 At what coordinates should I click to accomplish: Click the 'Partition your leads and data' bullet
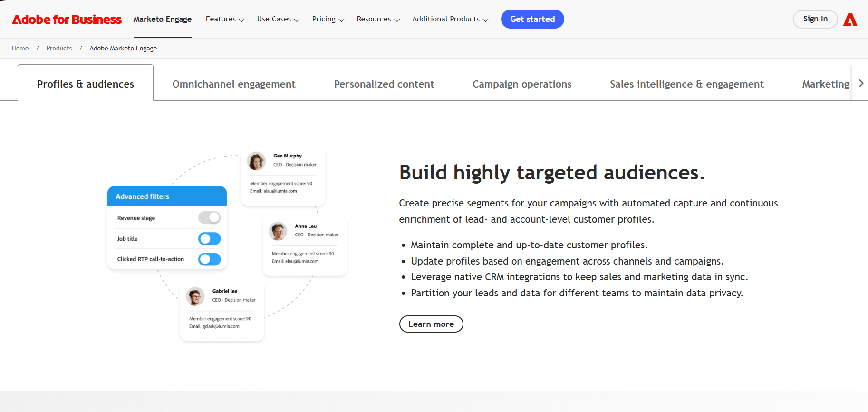pos(577,293)
